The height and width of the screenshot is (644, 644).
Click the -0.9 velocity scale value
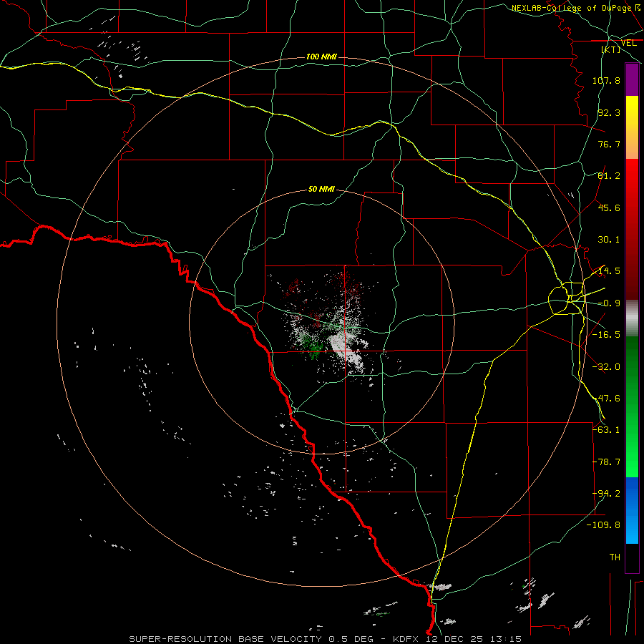pos(609,303)
